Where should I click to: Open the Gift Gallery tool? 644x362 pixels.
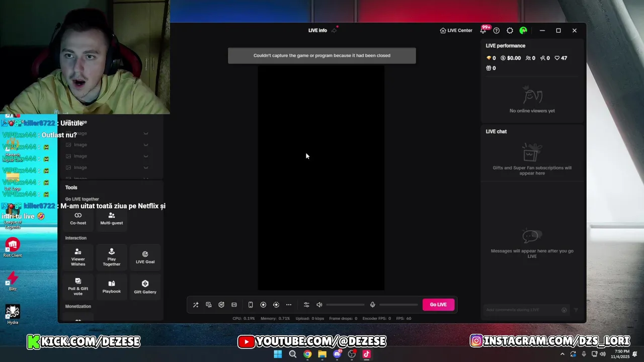[x=145, y=287]
